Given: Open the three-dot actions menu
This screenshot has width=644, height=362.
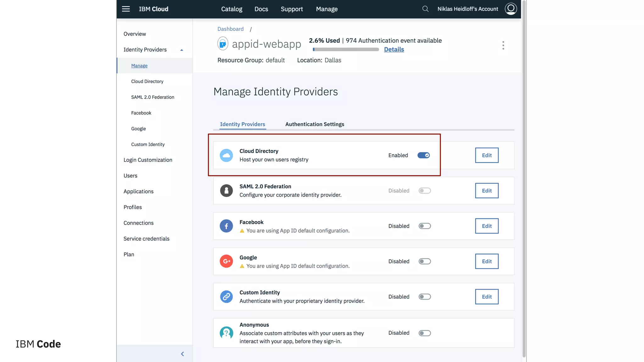Looking at the screenshot, I should [x=503, y=45].
